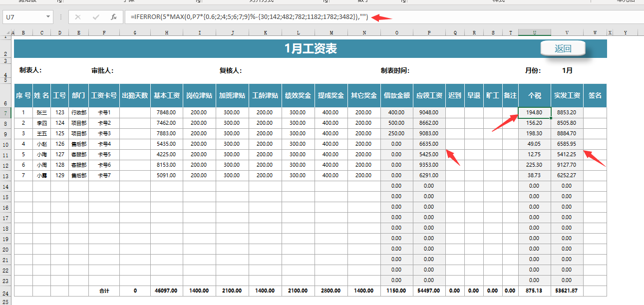Image resolution: width=644 pixels, height=305 pixels.
Task: Click the 出勤天数 column heading
Action: (135, 95)
